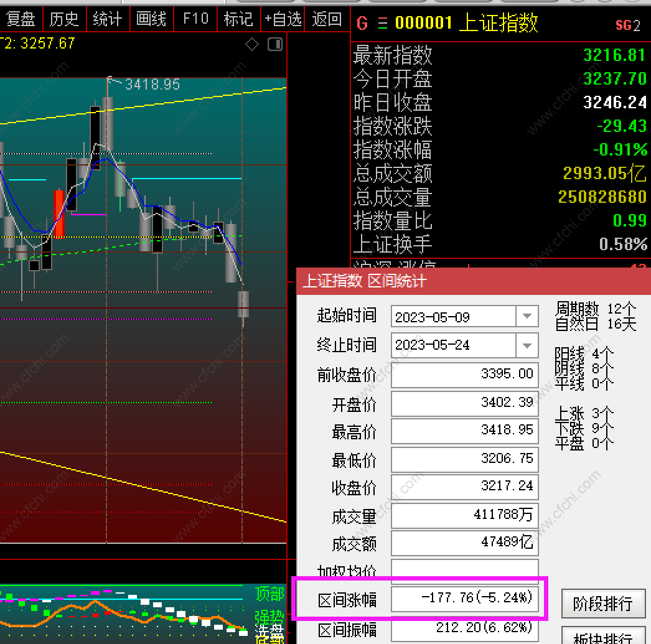Click the red G icon in header
The height and width of the screenshot is (644, 651).
(x=362, y=23)
